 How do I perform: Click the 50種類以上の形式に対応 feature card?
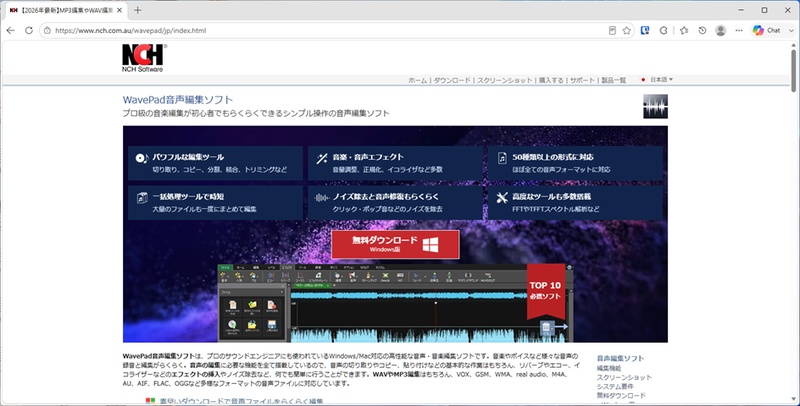point(575,163)
